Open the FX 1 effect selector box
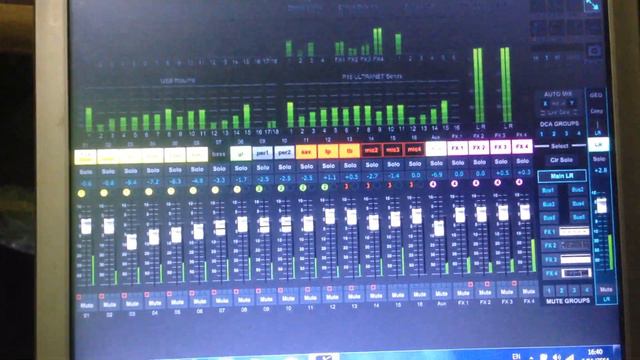Image resolution: width=640 pixels, height=360 pixels. coord(574,231)
